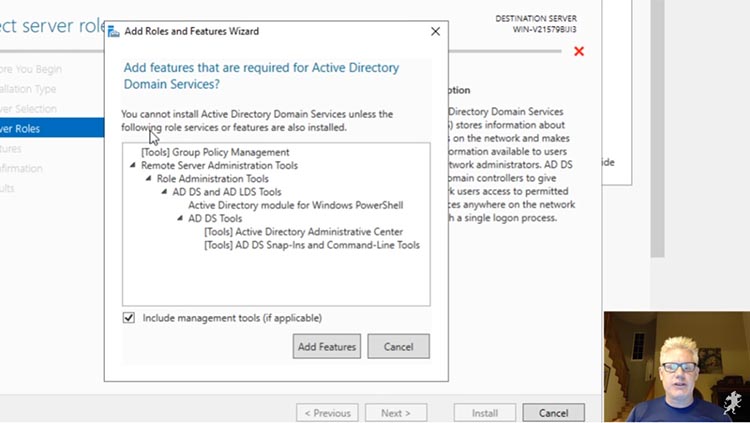Select Role Administration Tools item
Screen dimensions: 750x423
point(212,178)
